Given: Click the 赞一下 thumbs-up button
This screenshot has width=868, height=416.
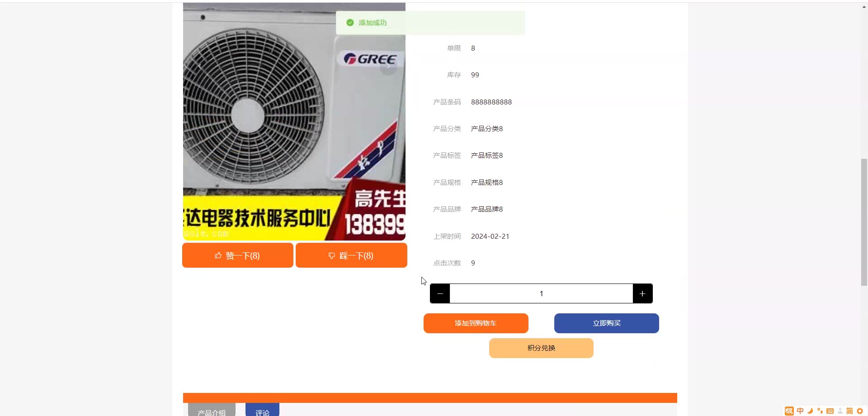Looking at the screenshot, I should [x=238, y=255].
